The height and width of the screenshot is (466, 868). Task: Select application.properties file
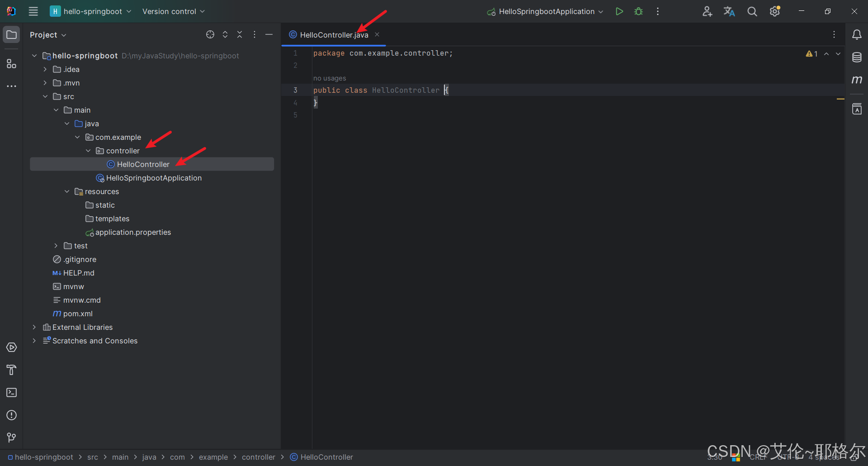152,232
